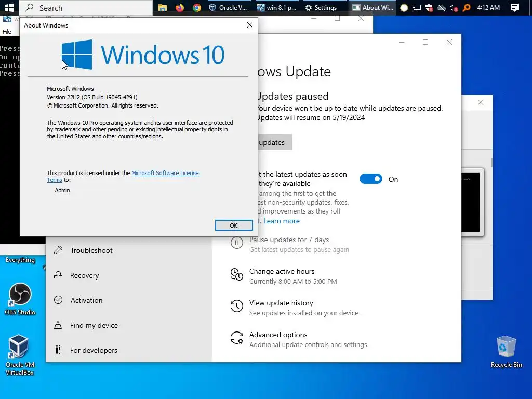The height and width of the screenshot is (399, 532).
Task: Close the About Windows dialog
Action: pyautogui.click(x=250, y=25)
